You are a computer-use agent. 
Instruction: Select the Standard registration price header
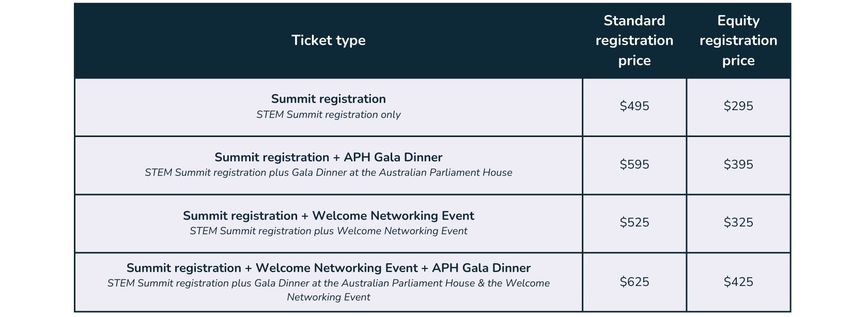[634, 40]
